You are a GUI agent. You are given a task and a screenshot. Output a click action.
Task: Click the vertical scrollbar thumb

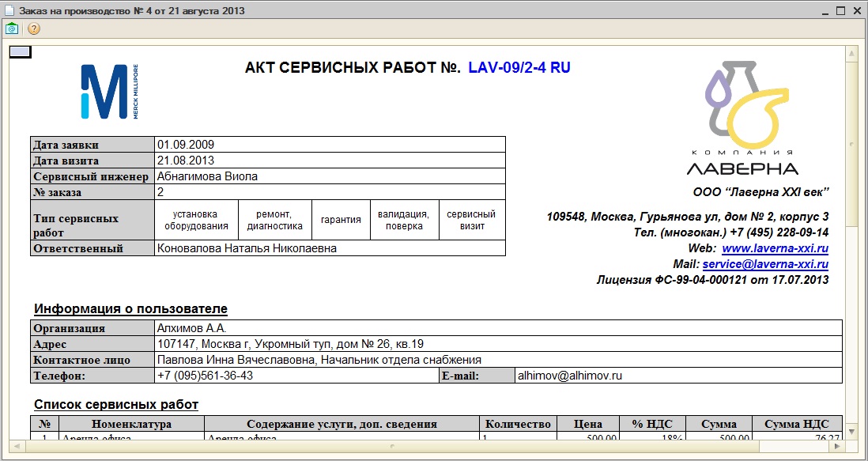click(852, 145)
